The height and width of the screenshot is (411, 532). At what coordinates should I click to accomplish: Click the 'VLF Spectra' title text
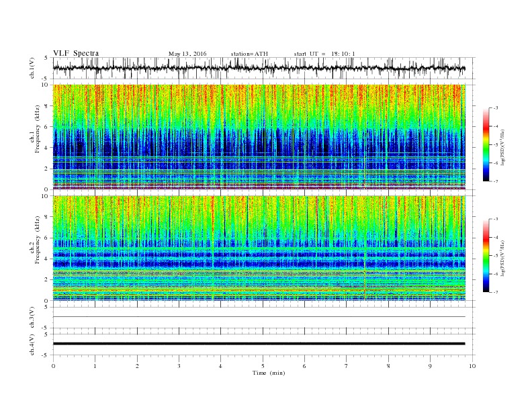(76, 53)
